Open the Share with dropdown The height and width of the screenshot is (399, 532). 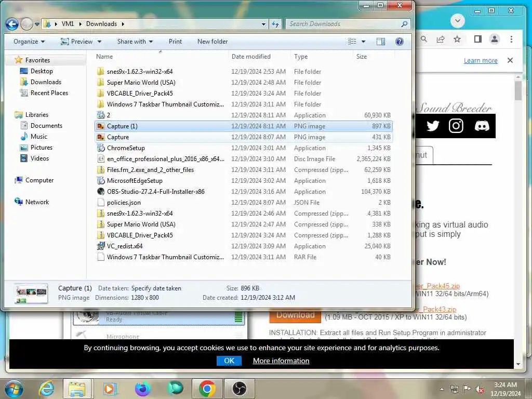(135, 42)
